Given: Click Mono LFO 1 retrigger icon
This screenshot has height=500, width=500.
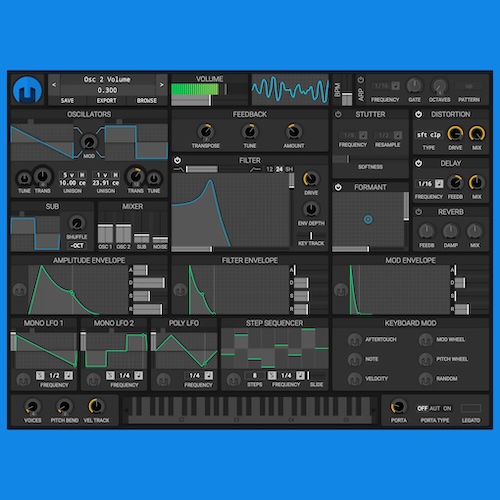Looking at the screenshot, I should (40, 376).
